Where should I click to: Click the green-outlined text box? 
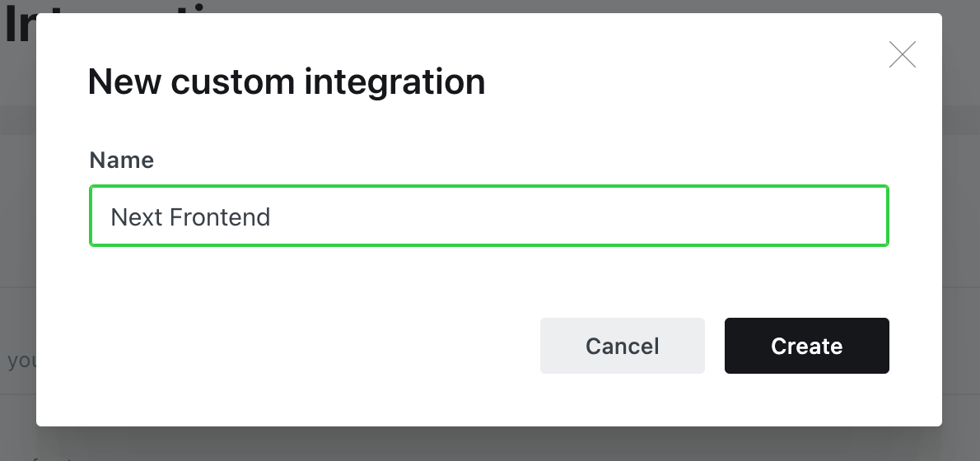point(488,217)
